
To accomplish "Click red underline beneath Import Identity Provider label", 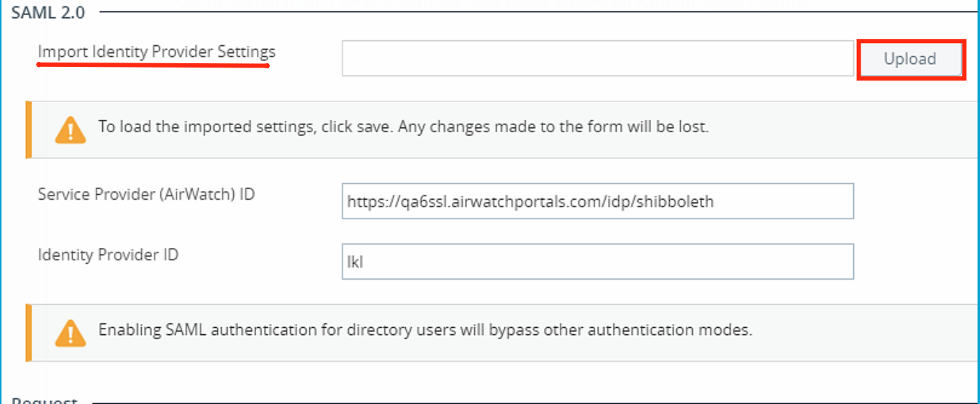I will (x=153, y=65).
